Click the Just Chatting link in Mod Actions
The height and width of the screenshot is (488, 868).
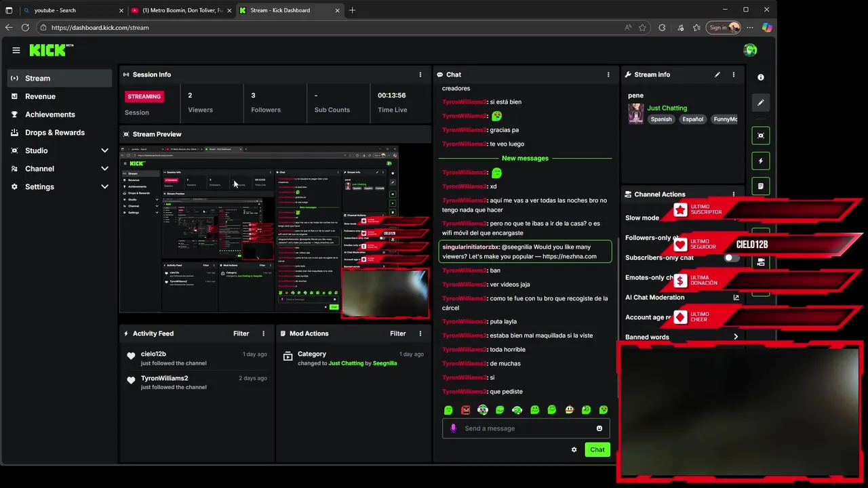(346, 363)
